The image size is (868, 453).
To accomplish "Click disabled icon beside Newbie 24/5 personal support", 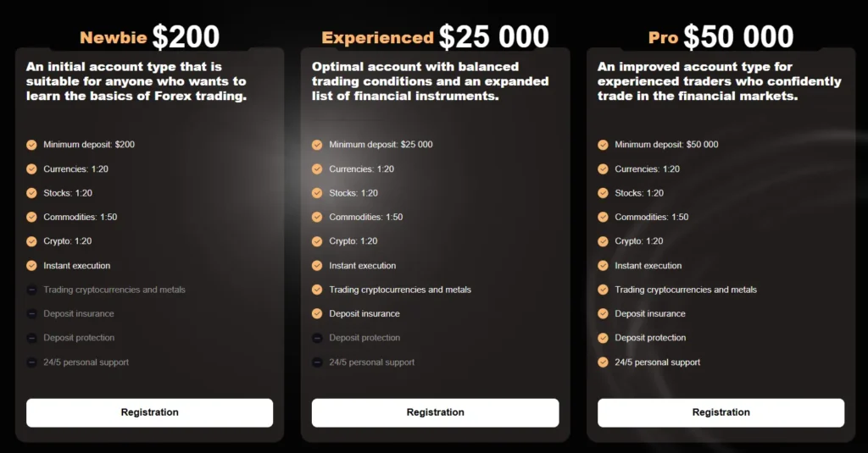I will (31, 362).
